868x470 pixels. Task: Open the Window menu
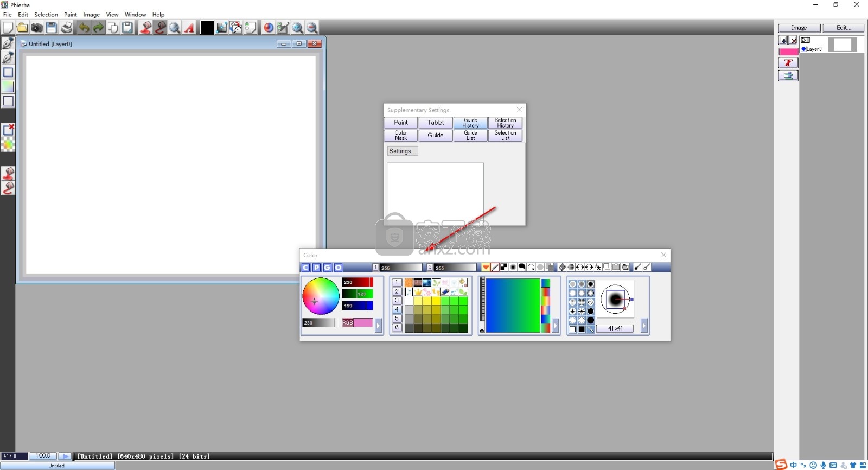point(135,15)
